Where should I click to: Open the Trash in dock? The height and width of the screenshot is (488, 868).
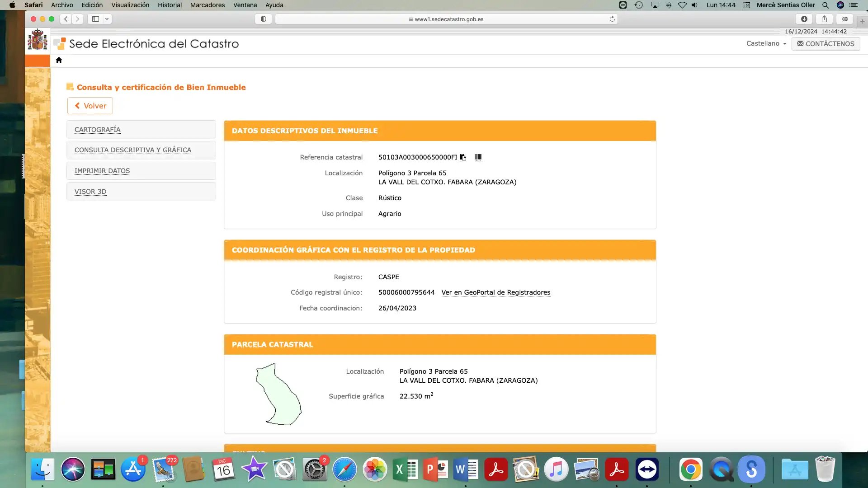(x=825, y=469)
